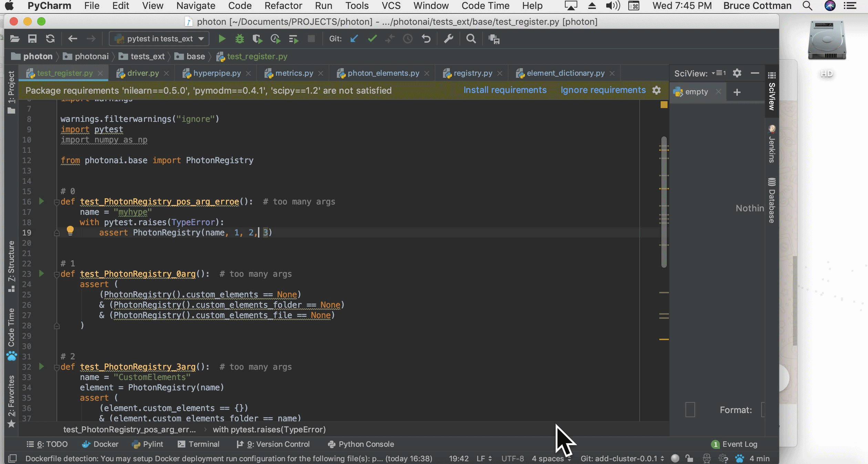Click Git update project arrow
868x464 pixels.
point(354,39)
